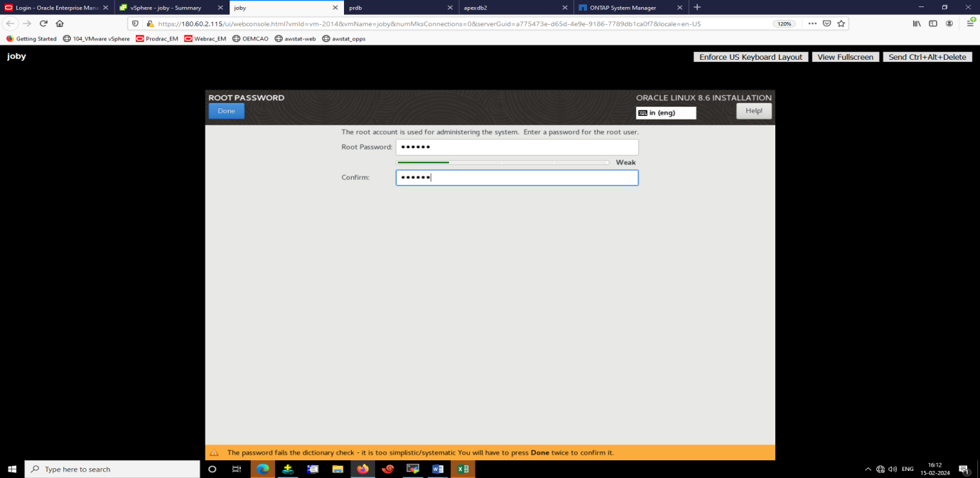The width and height of the screenshot is (980, 478).
Task: Open tracking protection shield in address bar
Action: pos(136,23)
